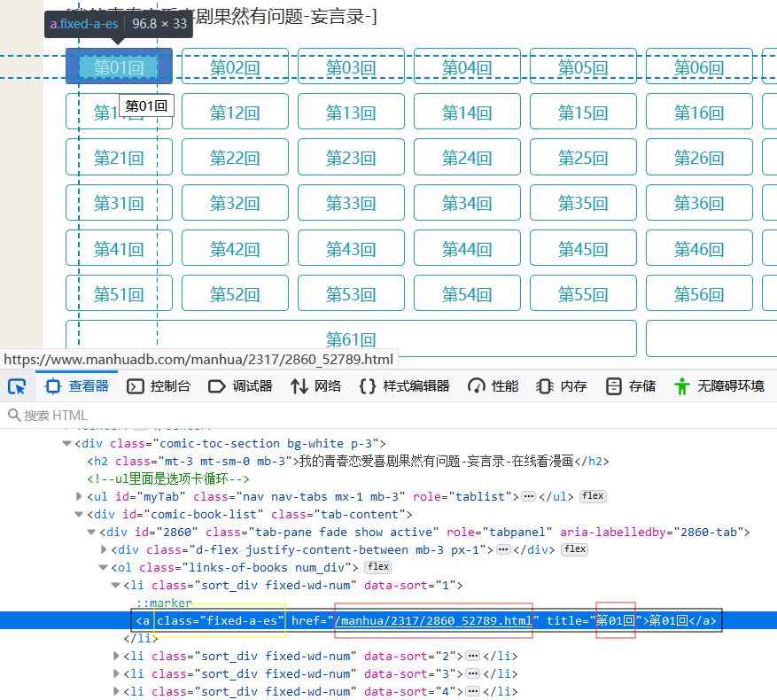Viewport: 777px width, 700px height.
Task: Open chapter 第41回
Action: click(119, 248)
